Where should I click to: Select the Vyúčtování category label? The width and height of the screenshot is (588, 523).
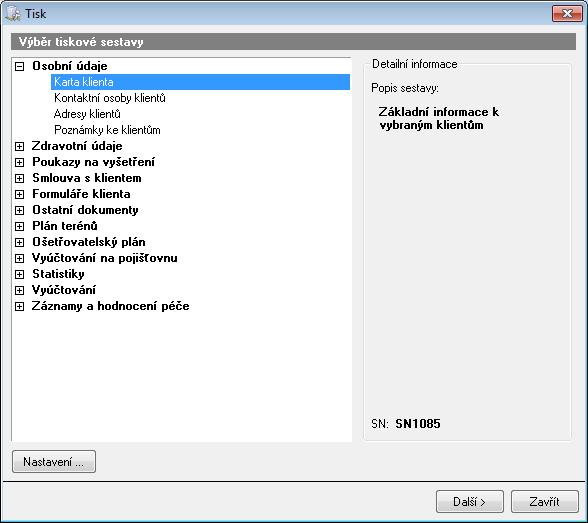(x=64, y=290)
